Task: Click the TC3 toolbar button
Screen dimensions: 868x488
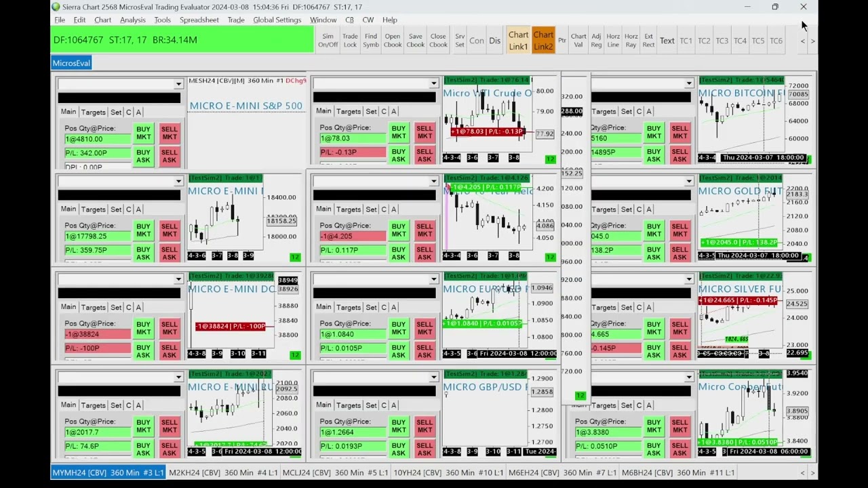Action: click(x=722, y=41)
